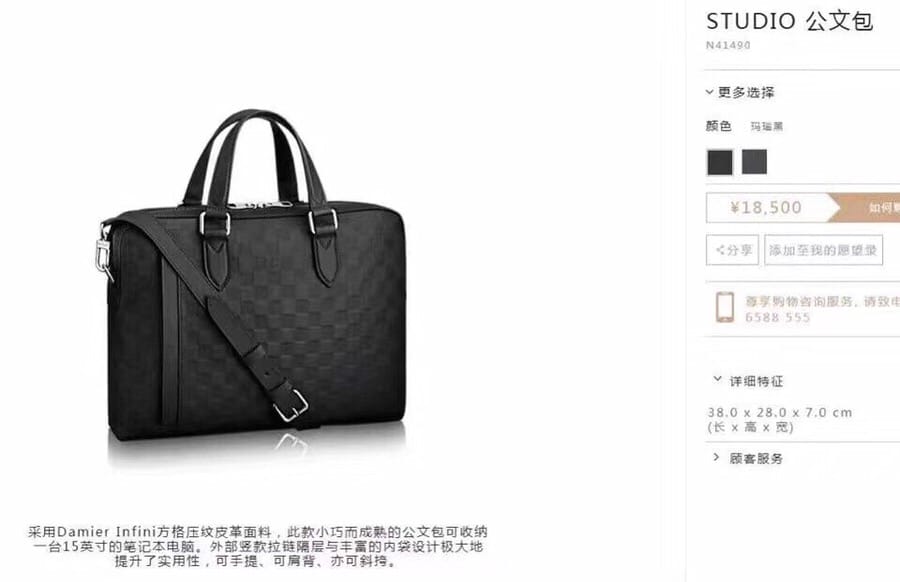Click the 顾客服务 heading text
This screenshot has width=900, height=582.
pyautogui.click(x=756, y=458)
